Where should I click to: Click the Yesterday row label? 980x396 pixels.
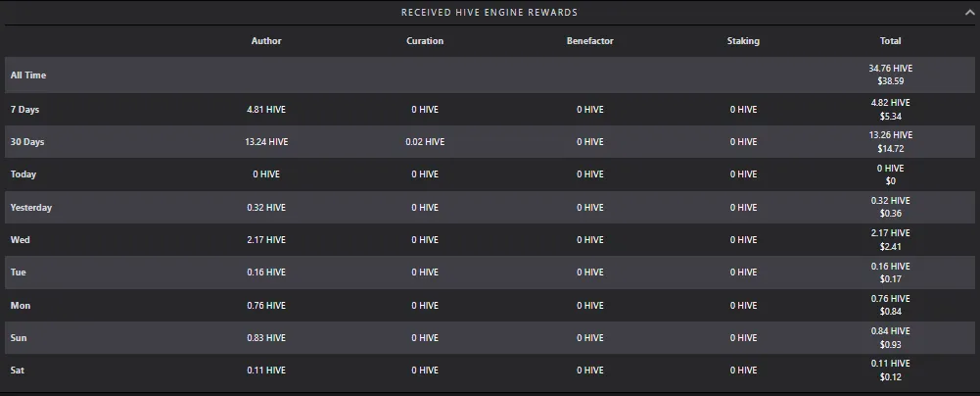point(31,207)
